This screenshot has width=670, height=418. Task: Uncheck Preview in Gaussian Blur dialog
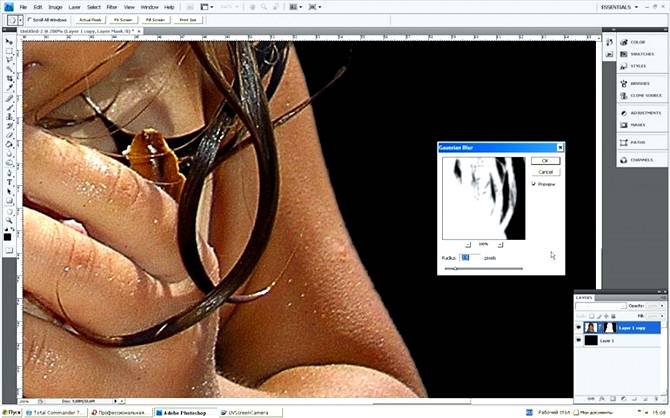(x=535, y=184)
